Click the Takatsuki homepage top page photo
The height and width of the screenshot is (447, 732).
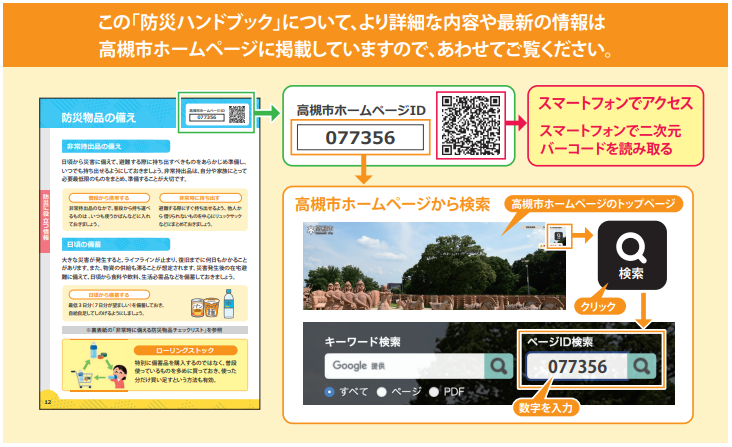tap(434, 266)
